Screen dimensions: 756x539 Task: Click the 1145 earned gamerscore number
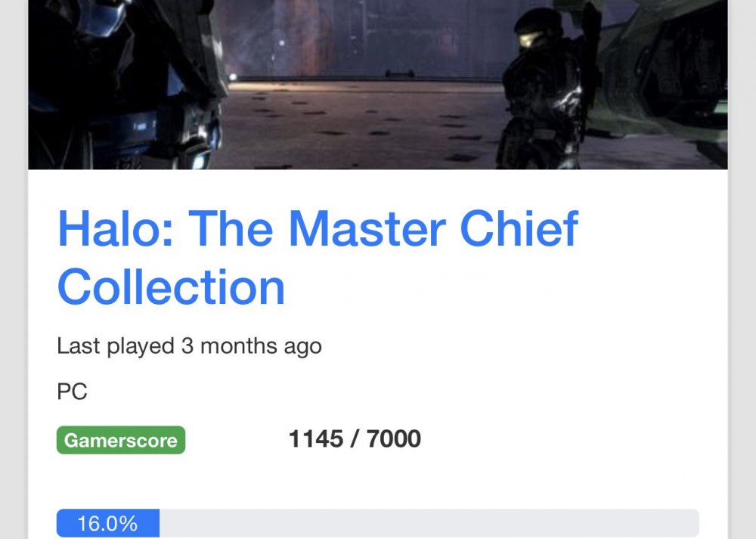(x=316, y=439)
